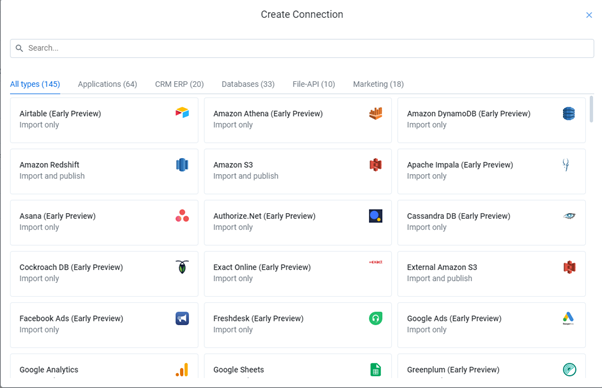
Task: Open the CRM ERP tab
Action: point(179,84)
